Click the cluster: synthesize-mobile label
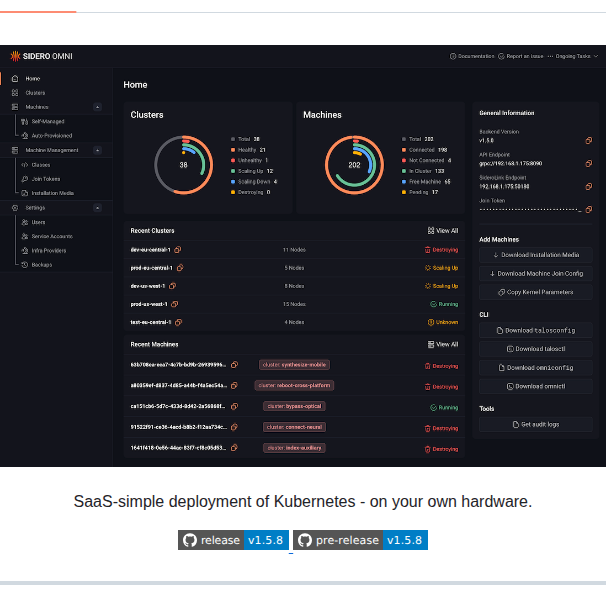The image size is (606, 606). coord(294,365)
